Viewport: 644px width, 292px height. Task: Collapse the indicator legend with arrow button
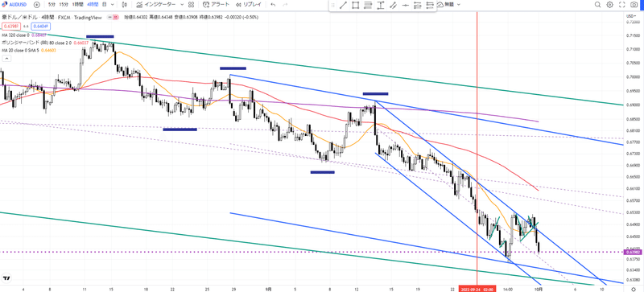(6, 59)
